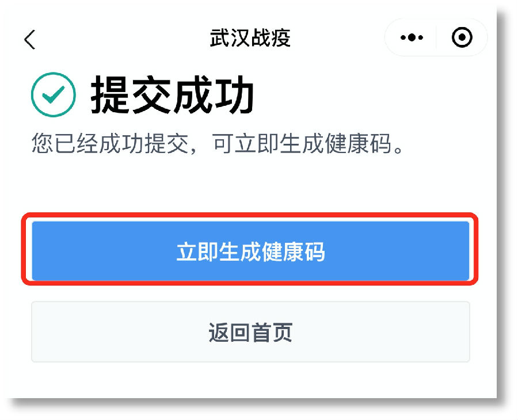Image resolution: width=518 pixels, height=420 pixels.
Task: Show more mini program actions
Action: 412,38
